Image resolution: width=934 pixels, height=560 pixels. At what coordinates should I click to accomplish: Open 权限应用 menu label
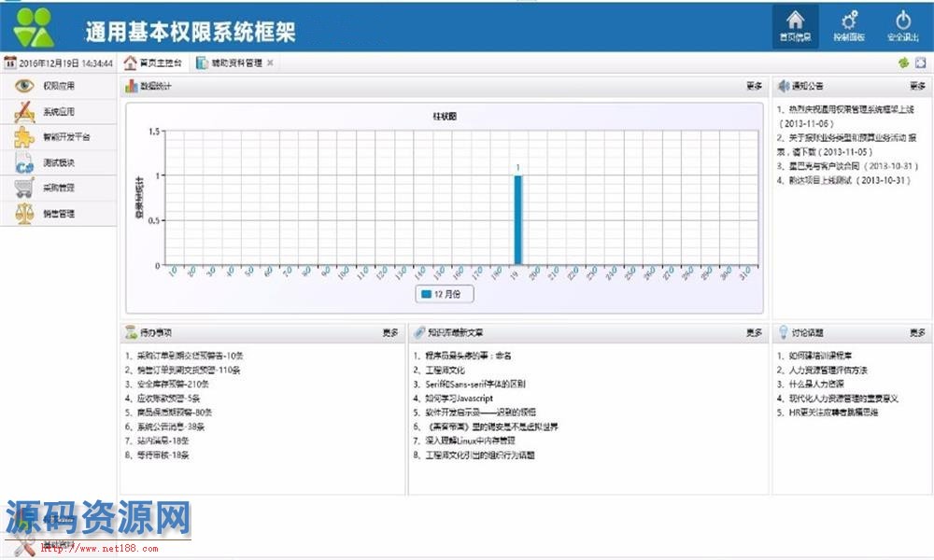[58, 86]
